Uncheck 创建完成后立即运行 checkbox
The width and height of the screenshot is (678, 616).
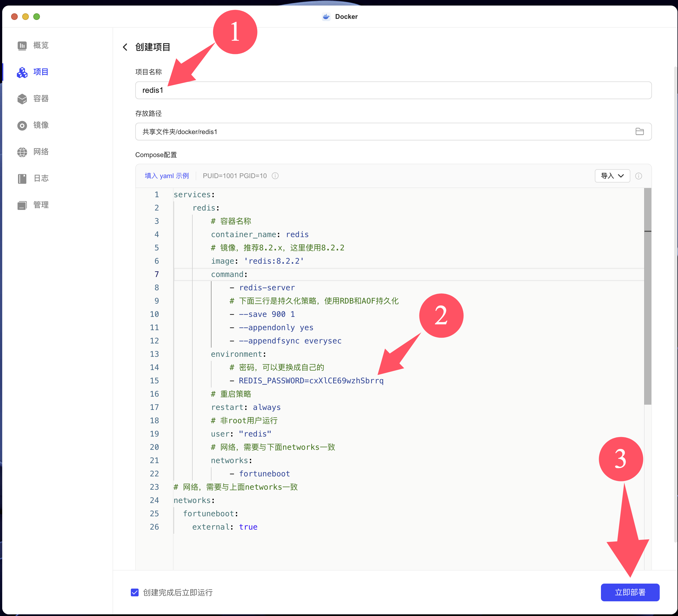point(134,592)
